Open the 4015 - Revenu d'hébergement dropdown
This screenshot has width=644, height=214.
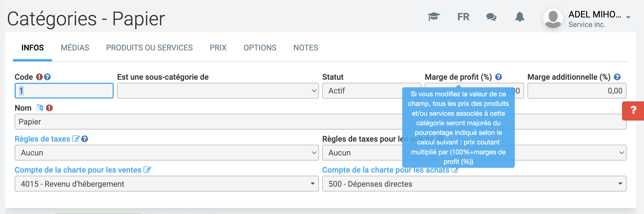166,184
